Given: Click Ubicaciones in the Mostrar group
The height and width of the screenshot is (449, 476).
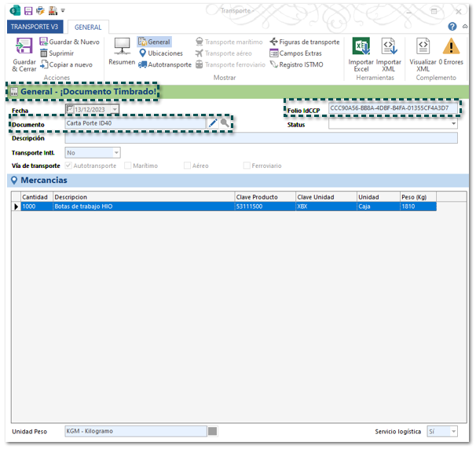Looking at the screenshot, I should point(160,53).
